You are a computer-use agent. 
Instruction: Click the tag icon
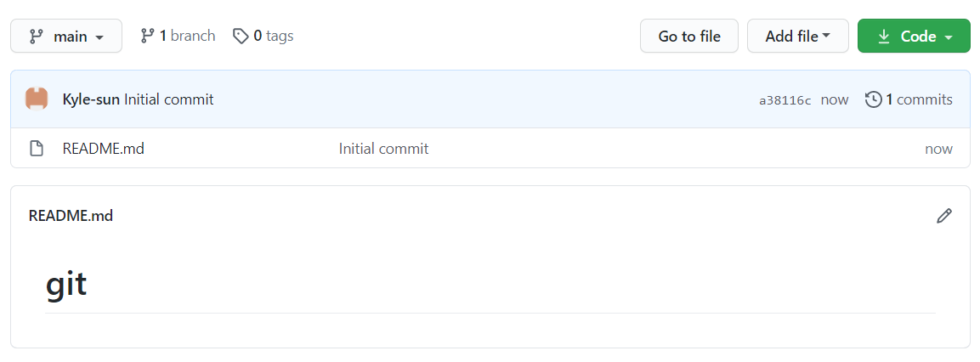241,36
